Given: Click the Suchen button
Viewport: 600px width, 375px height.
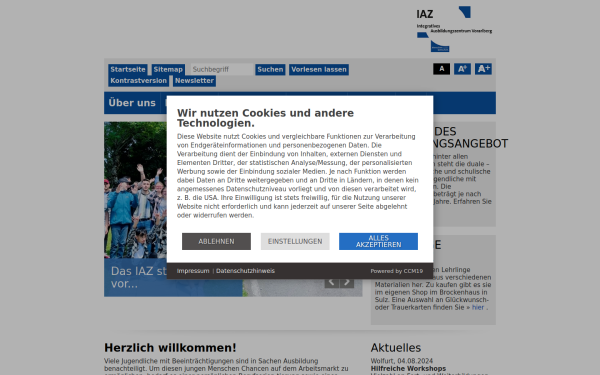Looking at the screenshot, I should pyautogui.click(x=270, y=70).
